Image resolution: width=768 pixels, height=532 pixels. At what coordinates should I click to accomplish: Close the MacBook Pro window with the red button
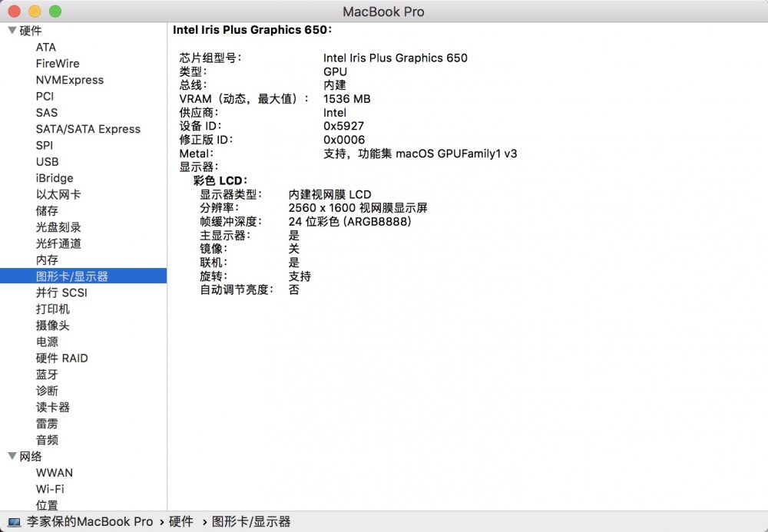pos(14,12)
